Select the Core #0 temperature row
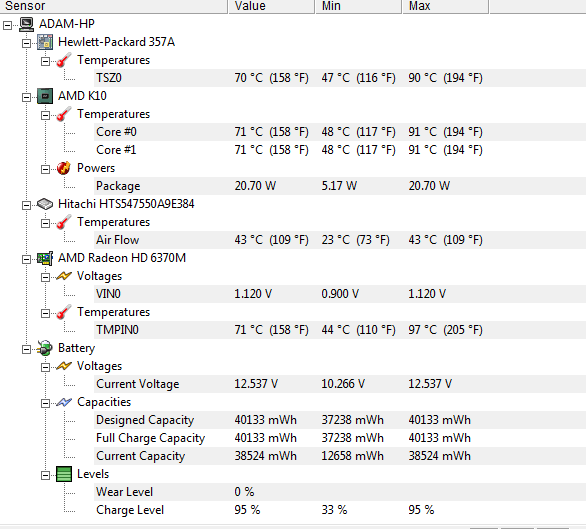Viewport: 588px width, 529px height. 340,132
